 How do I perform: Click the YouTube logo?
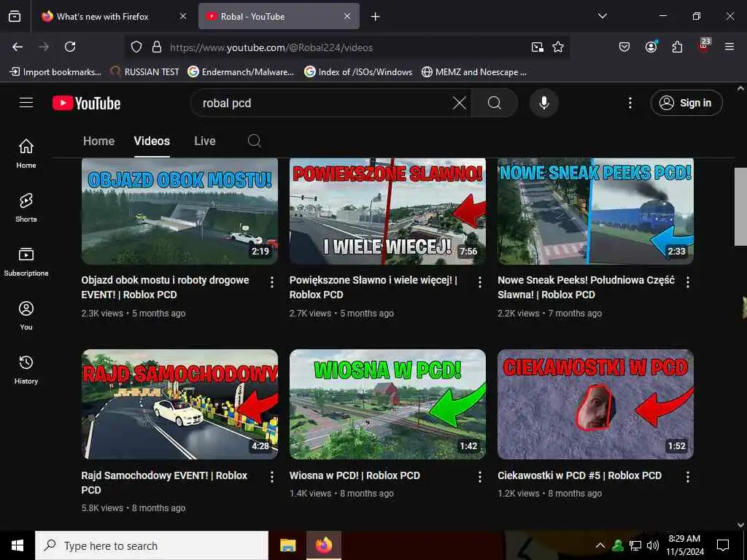pos(86,104)
